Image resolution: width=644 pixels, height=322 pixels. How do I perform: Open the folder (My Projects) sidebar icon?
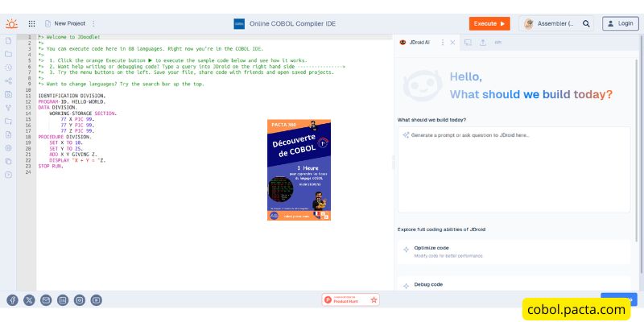8,54
